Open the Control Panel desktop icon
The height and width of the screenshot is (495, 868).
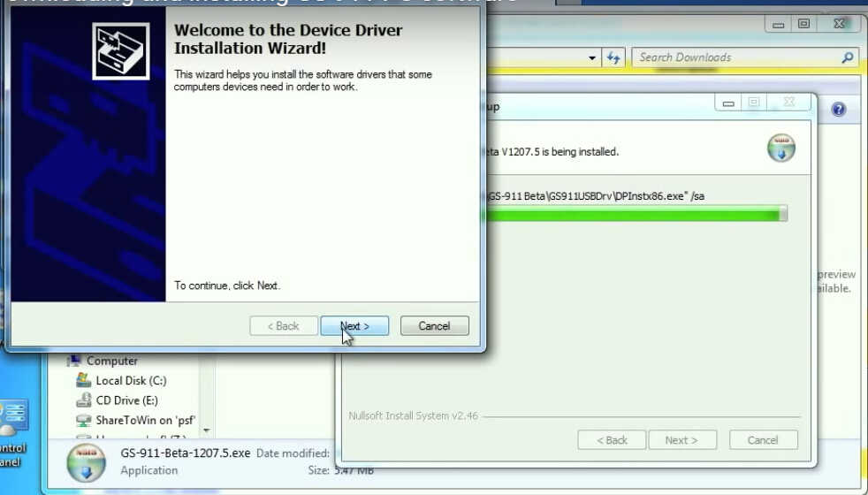click(12, 432)
